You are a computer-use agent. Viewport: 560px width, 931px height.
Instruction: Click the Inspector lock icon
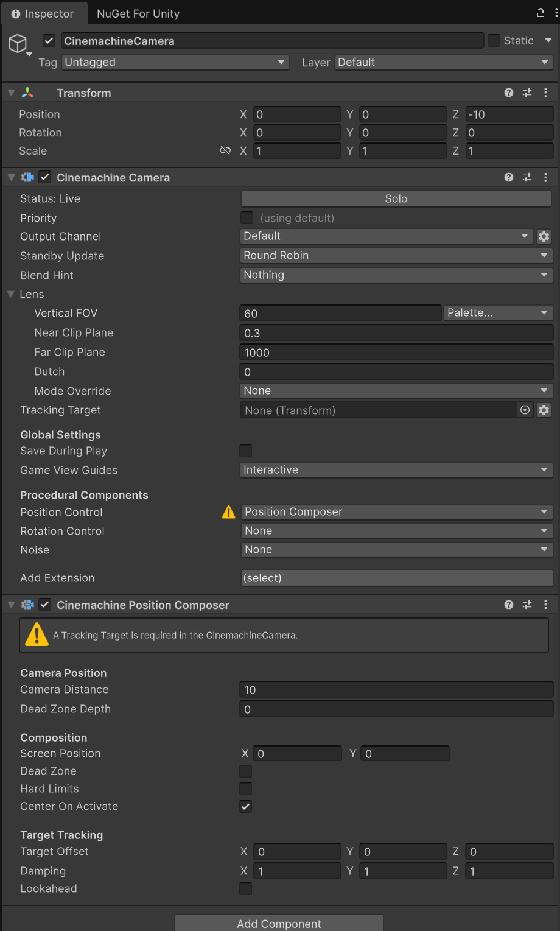pos(540,13)
